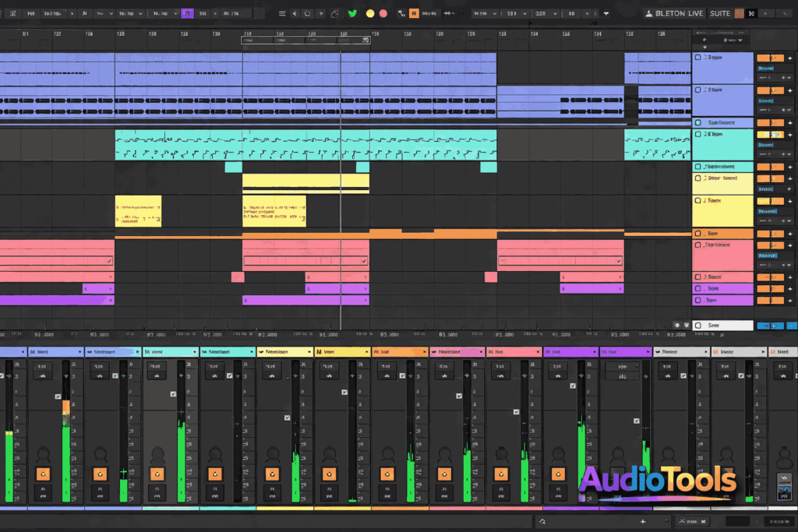Click the green play button in the transport
The width and height of the screenshot is (798, 532).
tap(352, 13)
